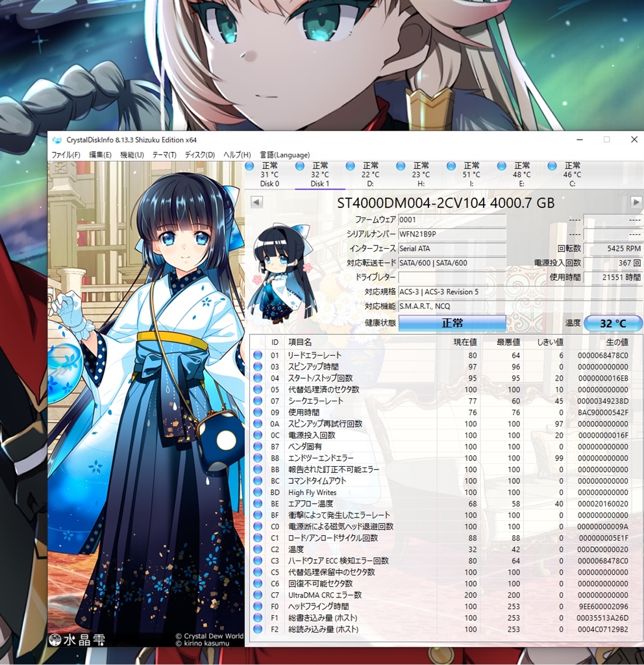This screenshot has height=665, width=644.
Task: Click status orb for 回復不可能セクタ数 row
Action: click(258, 584)
